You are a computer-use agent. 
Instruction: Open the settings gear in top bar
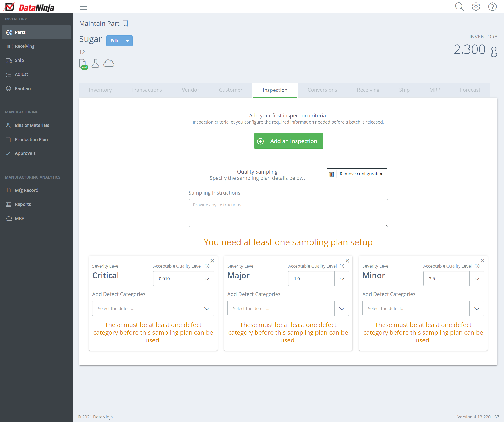point(476,7)
